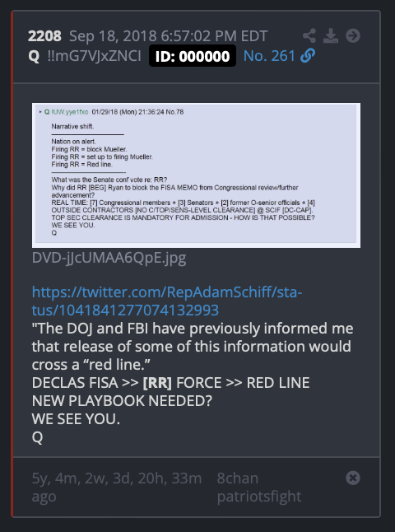Click the share icon in post header

tap(309, 35)
